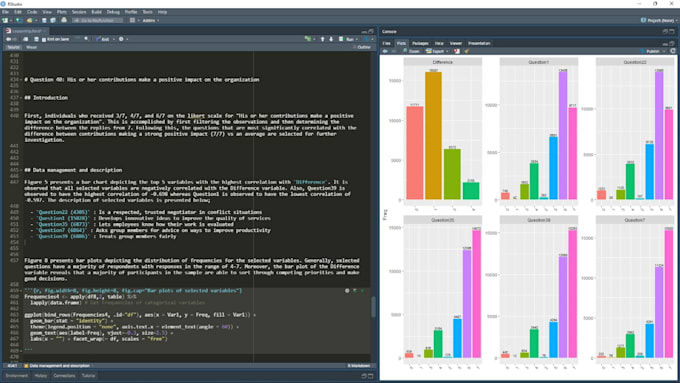Go back to previous source location

8,39
